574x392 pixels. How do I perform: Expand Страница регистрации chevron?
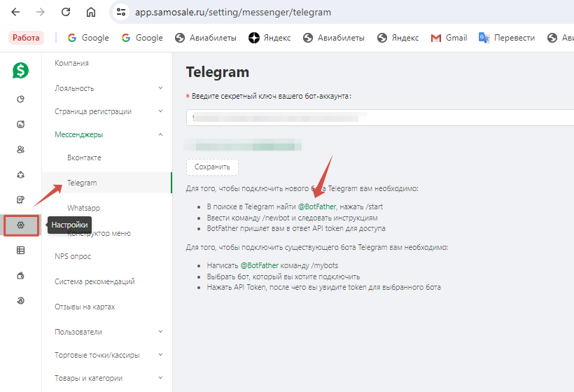tap(160, 111)
